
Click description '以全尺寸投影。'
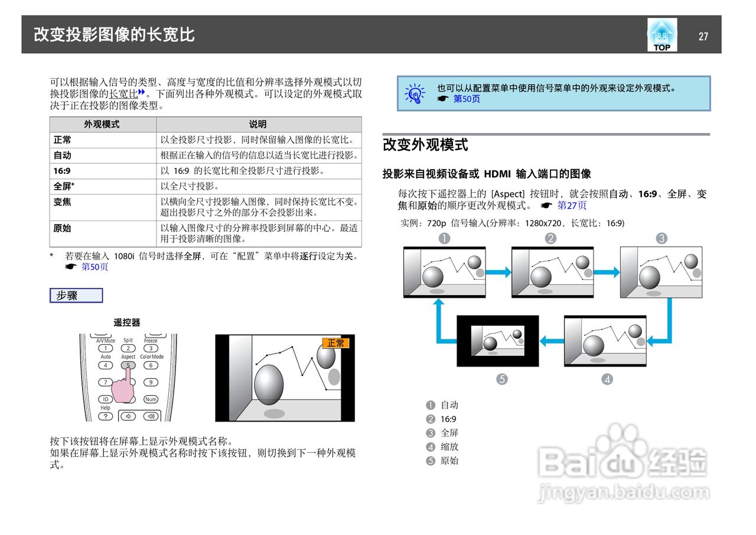191,186
